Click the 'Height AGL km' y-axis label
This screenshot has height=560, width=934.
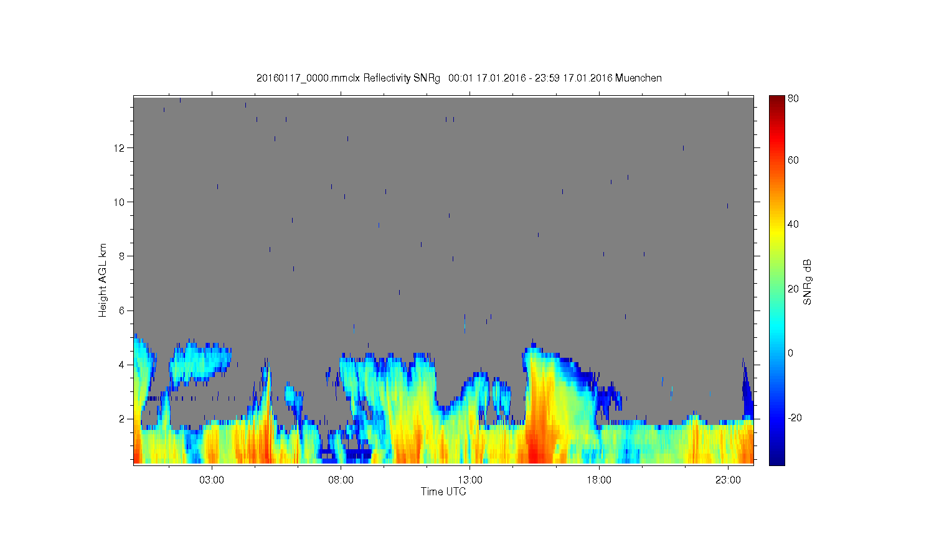[x=103, y=280]
